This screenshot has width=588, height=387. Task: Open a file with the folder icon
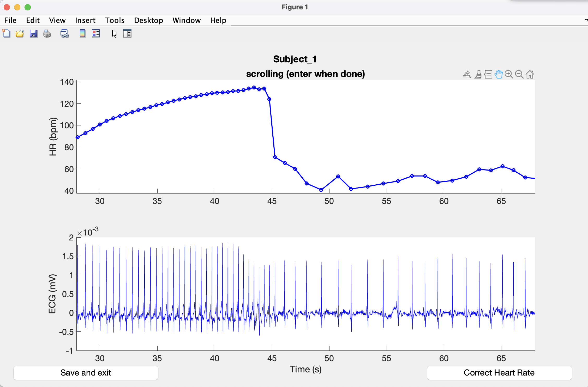[20, 34]
